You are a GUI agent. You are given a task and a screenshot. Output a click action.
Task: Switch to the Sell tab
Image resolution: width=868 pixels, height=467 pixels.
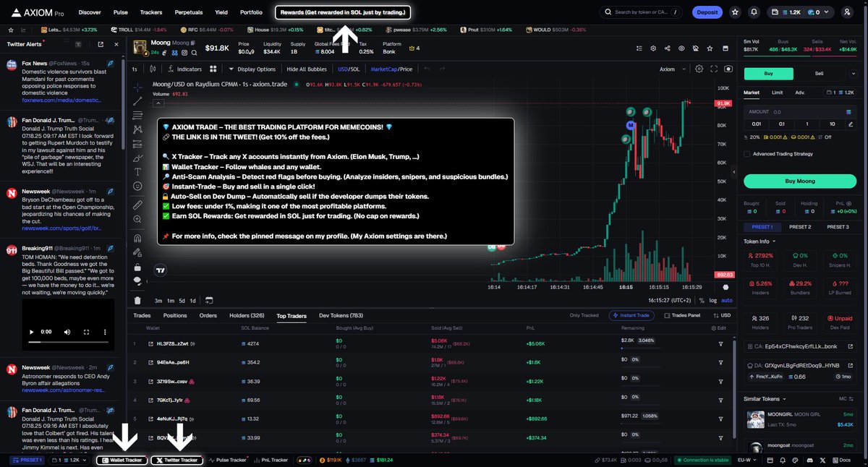(x=819, y=73)
